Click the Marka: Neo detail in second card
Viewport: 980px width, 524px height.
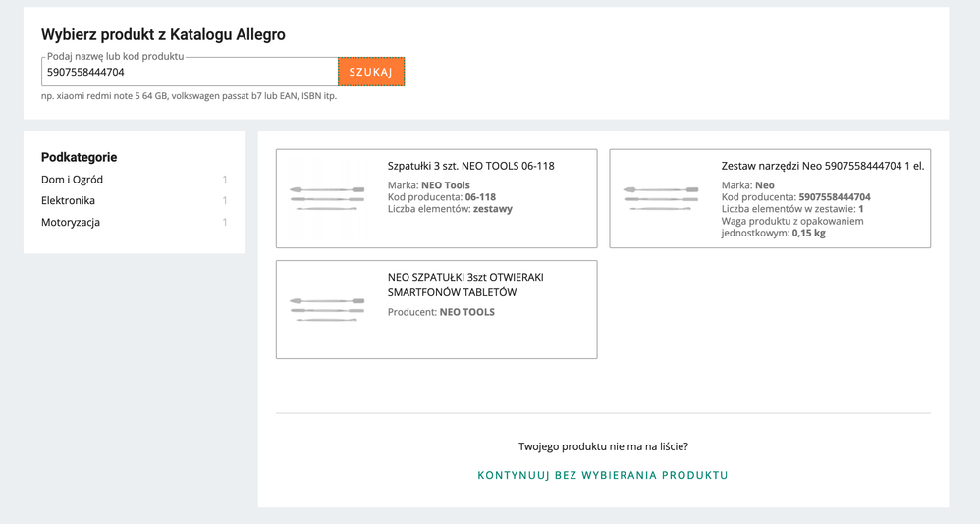coord(748,184)
